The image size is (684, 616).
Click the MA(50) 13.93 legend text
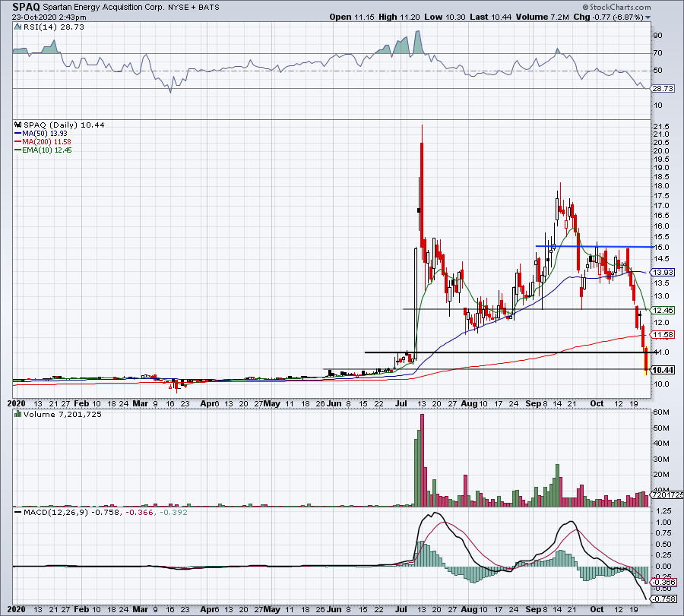(45, 134)
